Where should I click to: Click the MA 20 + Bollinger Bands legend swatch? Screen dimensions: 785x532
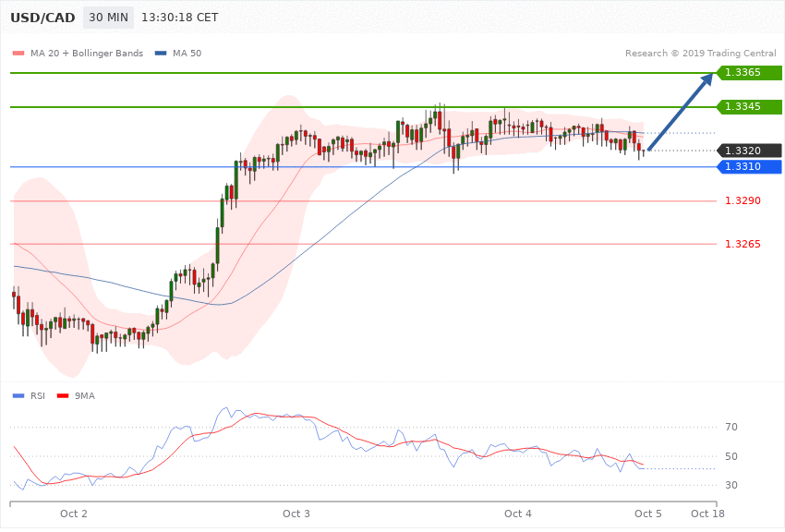[x=18, y=53]
